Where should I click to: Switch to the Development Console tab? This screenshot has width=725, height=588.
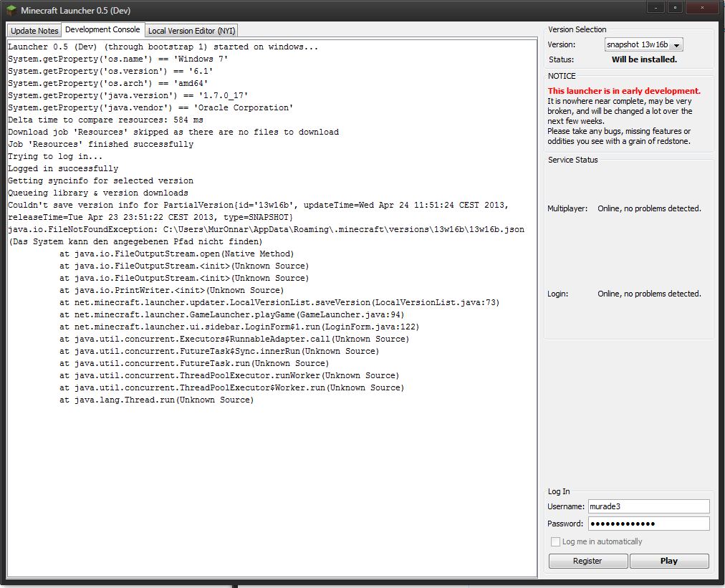[x=102, y=29]
